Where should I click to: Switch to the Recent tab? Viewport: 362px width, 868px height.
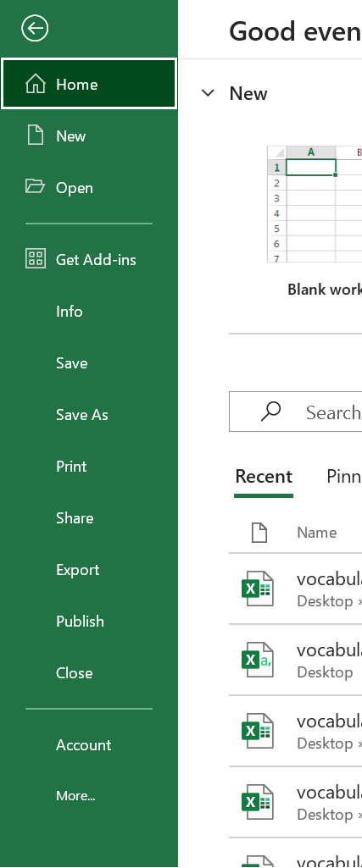264,477
